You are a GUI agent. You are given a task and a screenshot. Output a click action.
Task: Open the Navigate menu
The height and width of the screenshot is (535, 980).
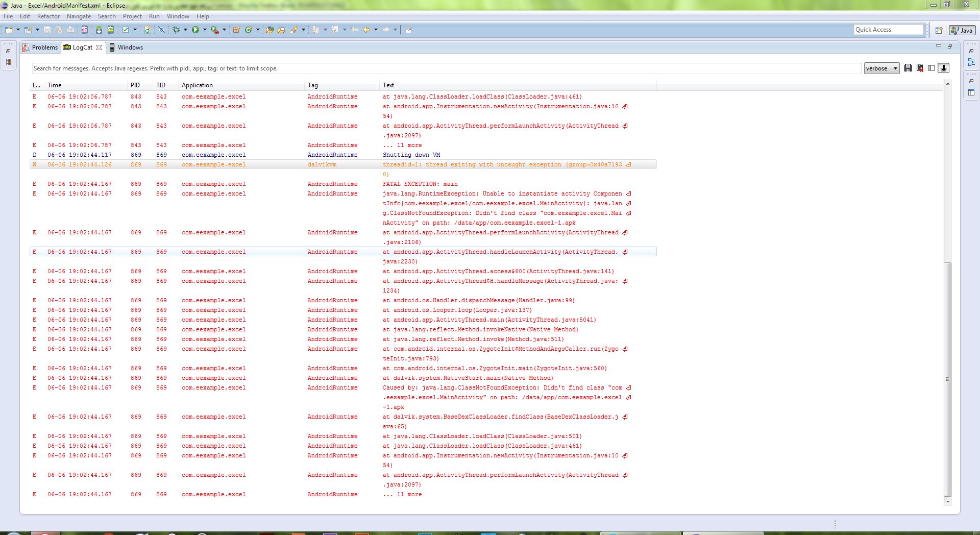[79, 16]
